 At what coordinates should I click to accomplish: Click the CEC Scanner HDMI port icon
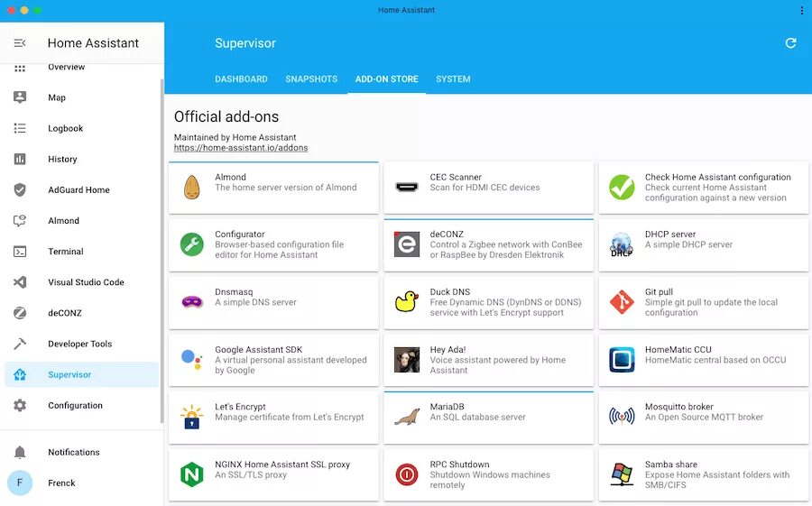tap(407, 187)
